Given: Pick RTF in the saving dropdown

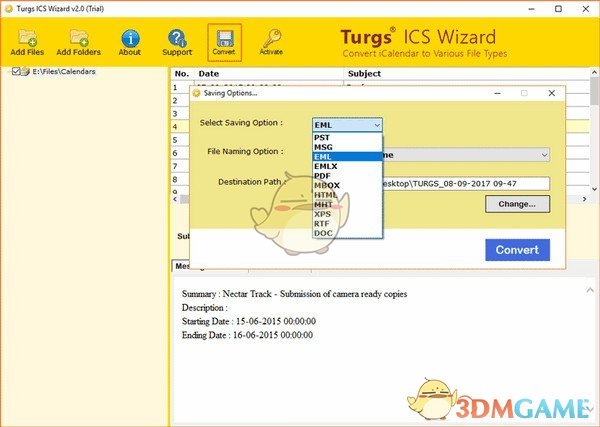Looking at the screenshot, I should point(347,224).
